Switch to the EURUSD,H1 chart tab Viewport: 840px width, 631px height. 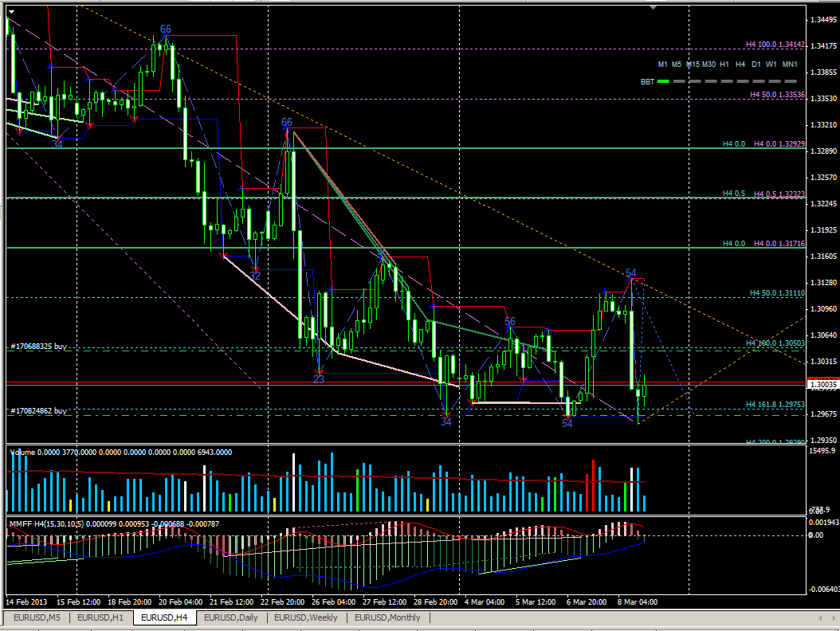pos(100,617)
